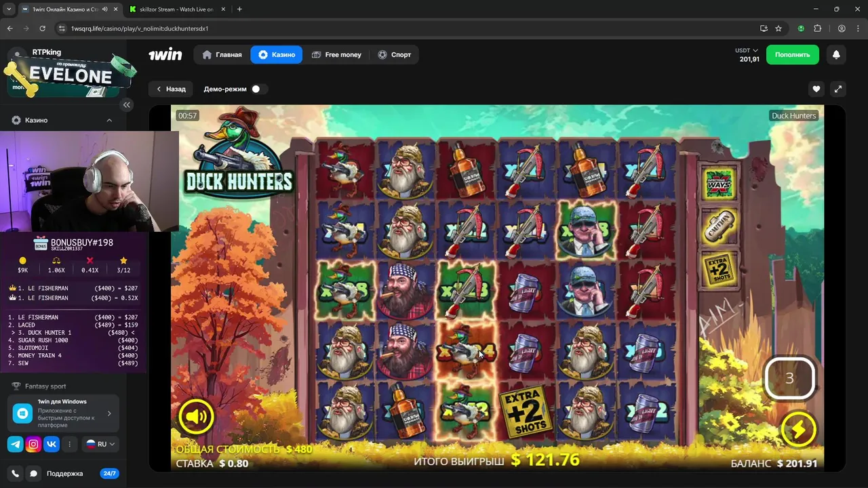This screenshot has width=868, height=488.
Task: Click the Итого выигрыш $121.76 text
Action: 496,460
